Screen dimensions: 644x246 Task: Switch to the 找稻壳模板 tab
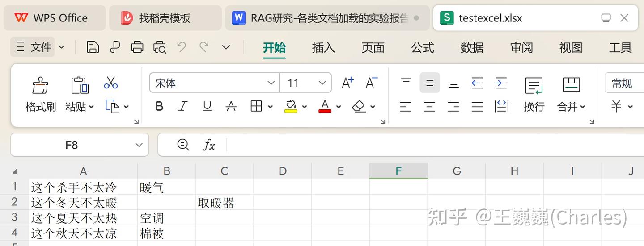[165, 18]
